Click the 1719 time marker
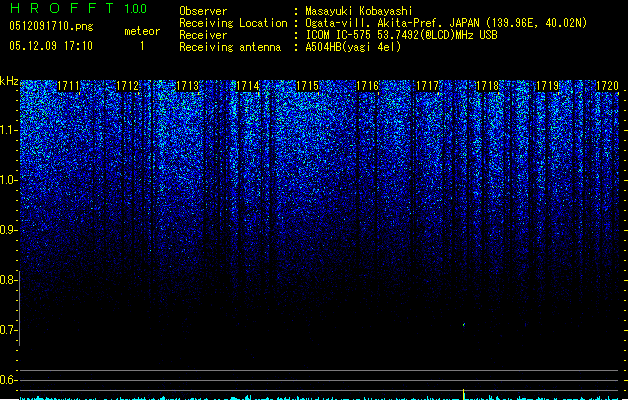Image resolution: width=629 pixels, height=400 pixels. coord(548,86)
